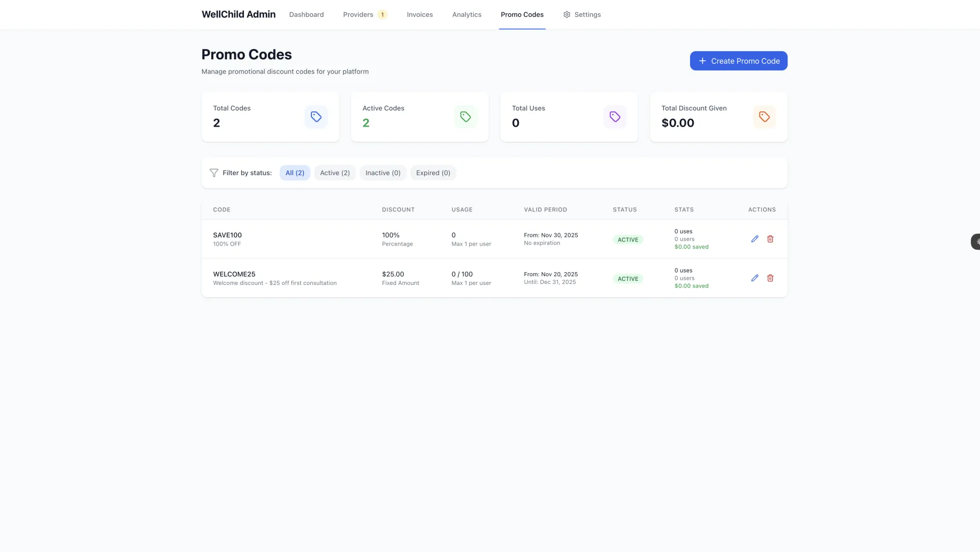Image resolution: width=980 pixels, height=552 pixels.
Task: Open the Providers tab
Action: (358, 15)
